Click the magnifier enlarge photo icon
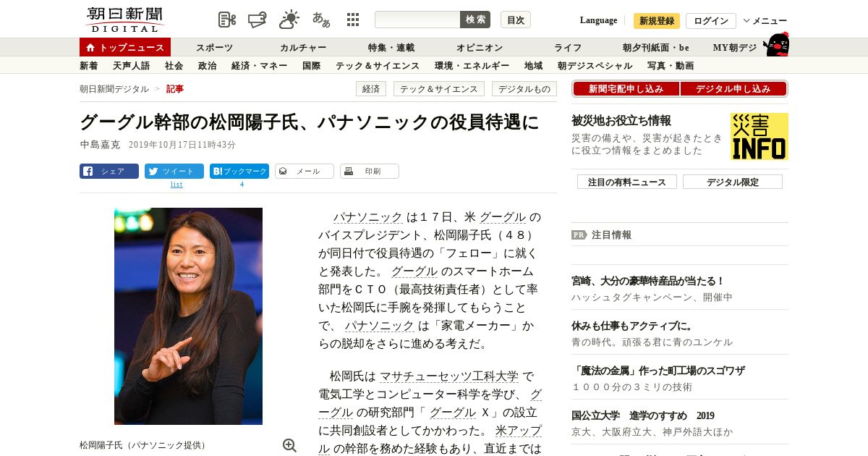Viewport: 868px width, 456px height. pyautogui.click(x=289, y=445)
